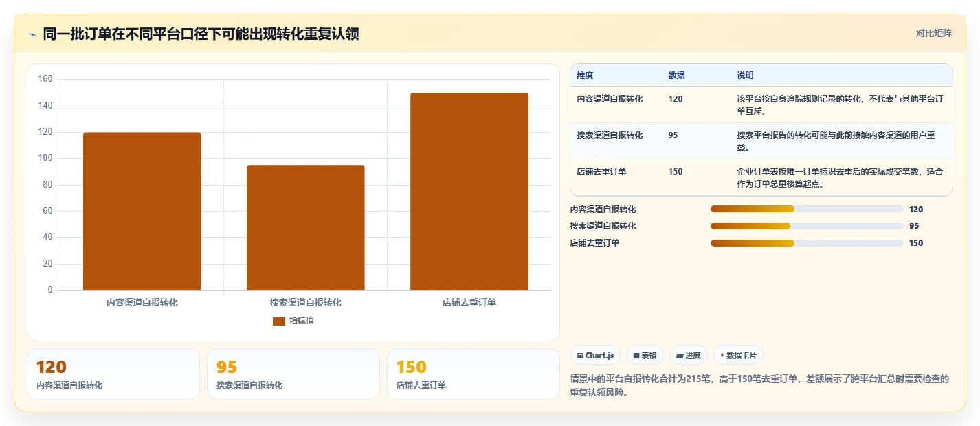Click the 内容渠道自报转化 table row label

point(610,99)
